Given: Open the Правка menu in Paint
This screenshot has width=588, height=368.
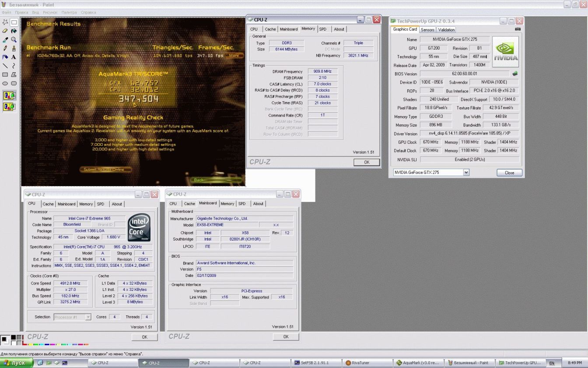Looking at the screenshot, I should click(21, 12).
